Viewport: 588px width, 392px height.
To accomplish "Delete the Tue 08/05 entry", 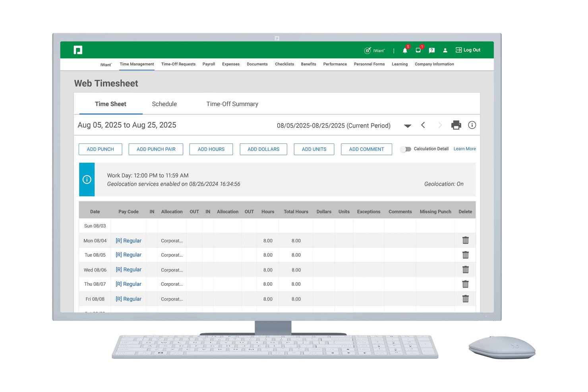I will tap(466, 255).
